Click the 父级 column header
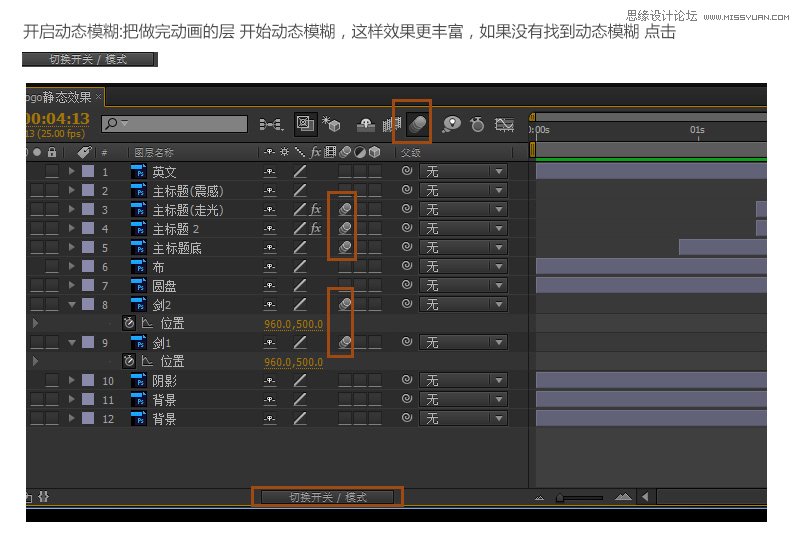Viewport: 800px width, 536px height. (x=411, y=152)
